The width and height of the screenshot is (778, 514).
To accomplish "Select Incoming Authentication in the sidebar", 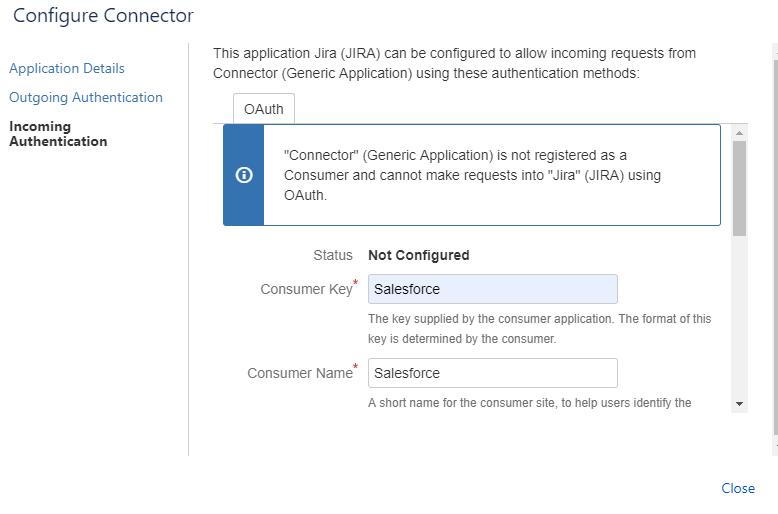I will click(58, 134).
